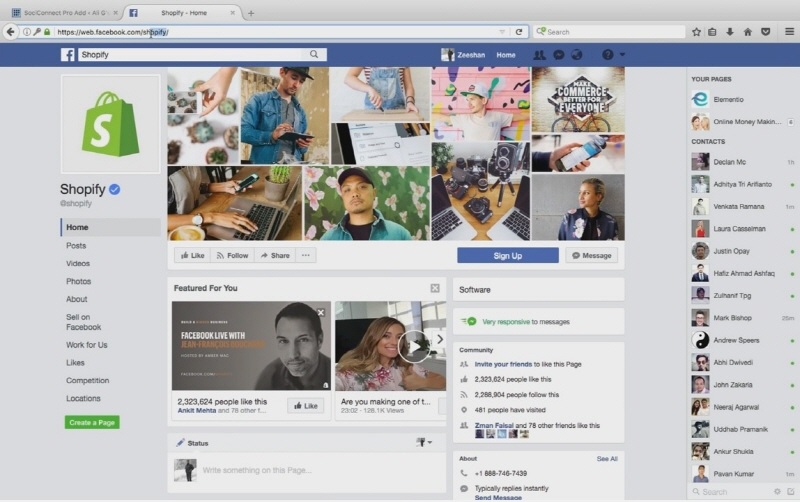The image size is (800, 502).
Task: Bookmark this page with the star icon
Action: pyautogui.click(x=696, y=32)
